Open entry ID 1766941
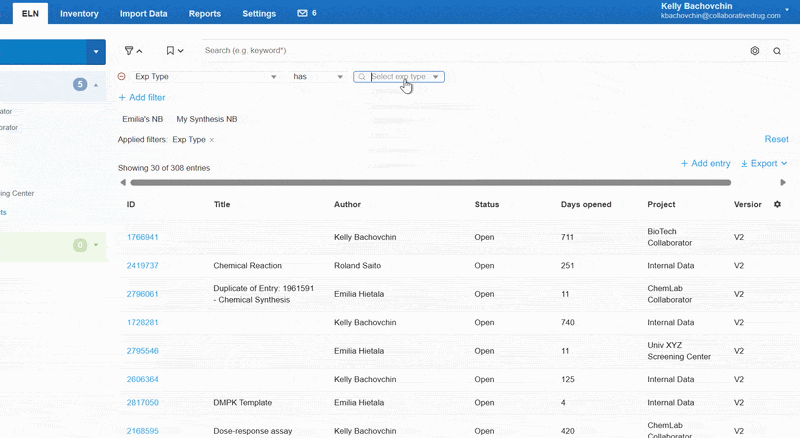The image size is (800, 438). pyautogui.click(x=142, y=237)
